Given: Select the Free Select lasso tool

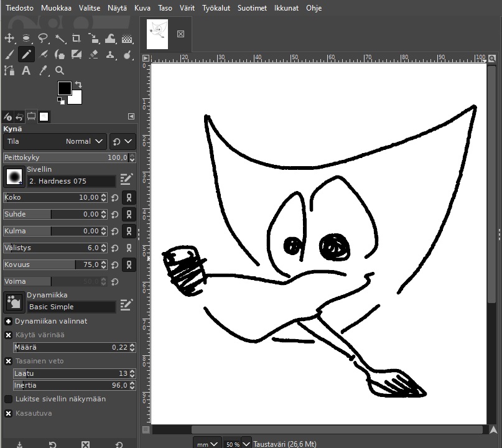Looking at the screenshot, I should pos(43,39).
